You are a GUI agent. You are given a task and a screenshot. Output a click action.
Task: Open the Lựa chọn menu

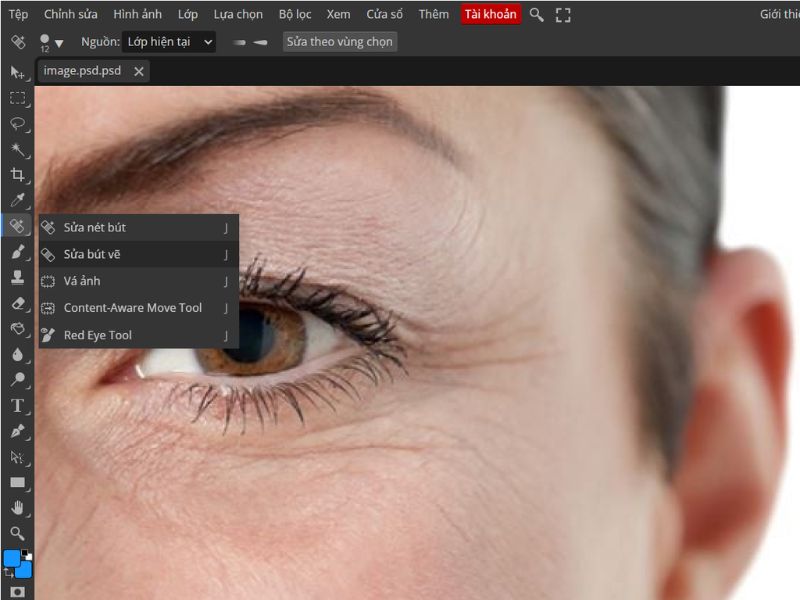pos(238,14)
